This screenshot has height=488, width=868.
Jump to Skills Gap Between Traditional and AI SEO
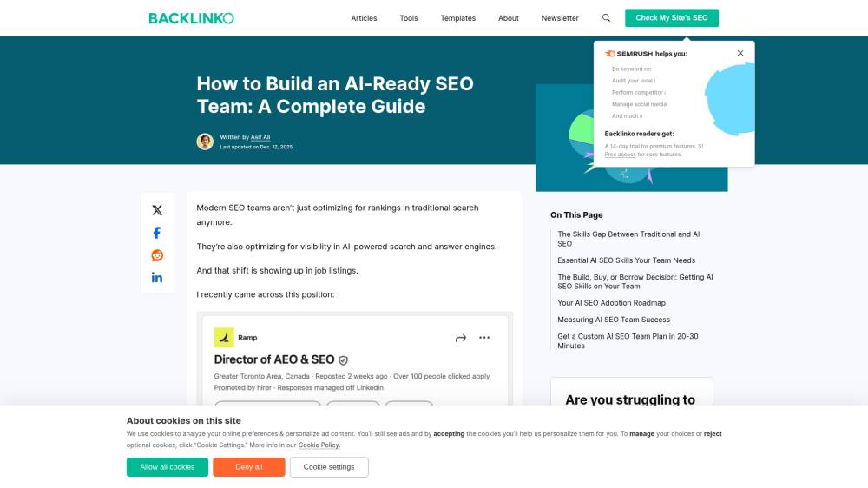pos(628,239)
